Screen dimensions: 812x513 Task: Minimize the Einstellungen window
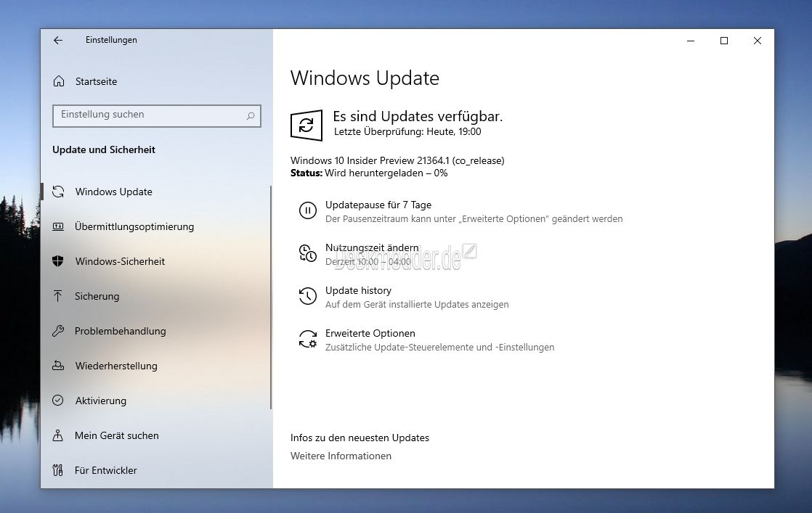(690, 41)
